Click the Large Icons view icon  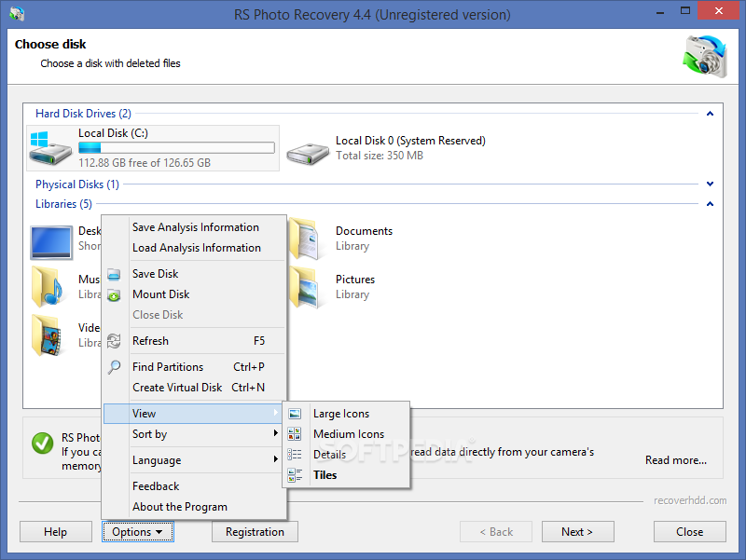tap(295, 414)
